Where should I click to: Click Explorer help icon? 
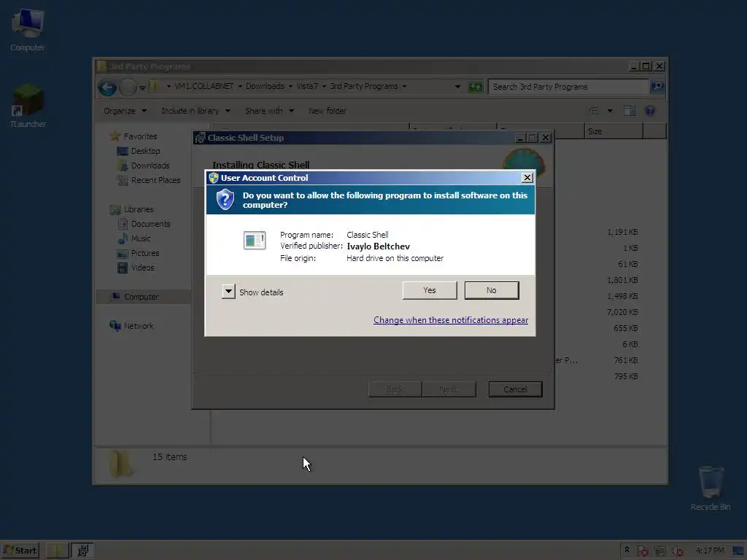(x=649, y=111)
